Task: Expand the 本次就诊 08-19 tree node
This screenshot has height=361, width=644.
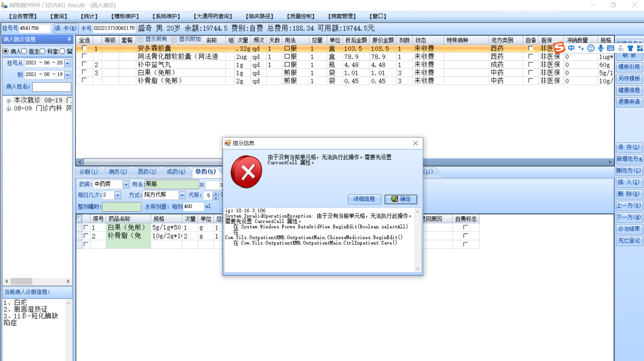Action: (x=9, y=100)
